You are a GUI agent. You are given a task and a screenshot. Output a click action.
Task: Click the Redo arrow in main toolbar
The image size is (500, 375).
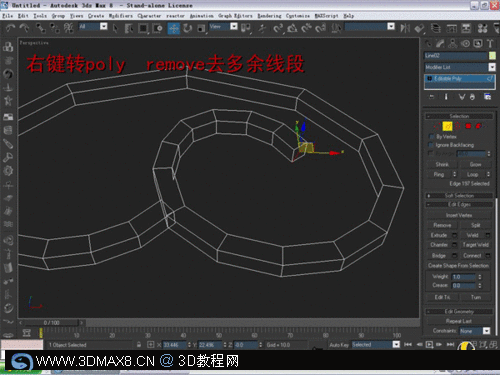[24, 28]
